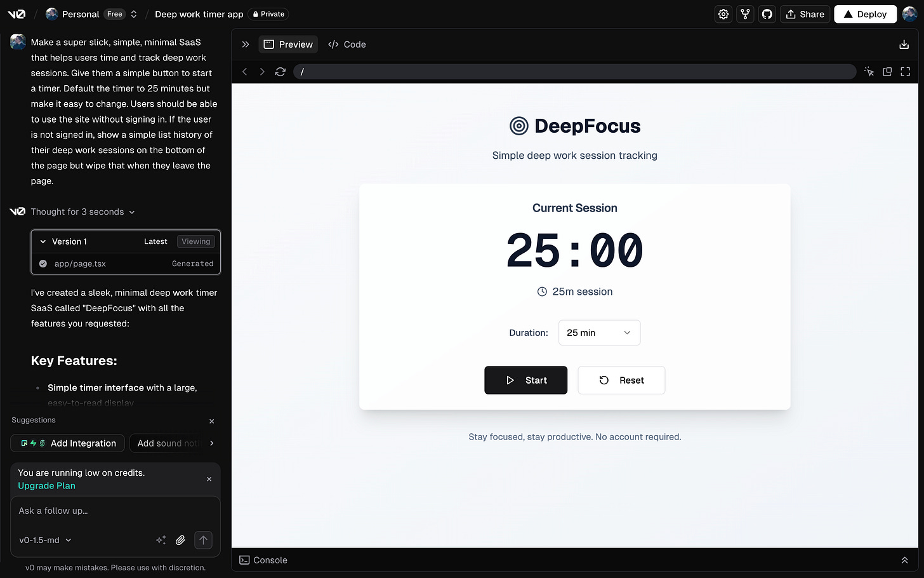The height and width of the screenshot is (578, 924).
Task: Click the Deploy button
Action: pos(865,14)
